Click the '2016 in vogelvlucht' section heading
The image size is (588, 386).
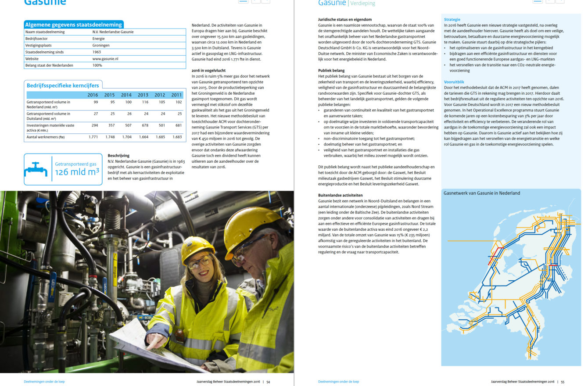[209, 70]
